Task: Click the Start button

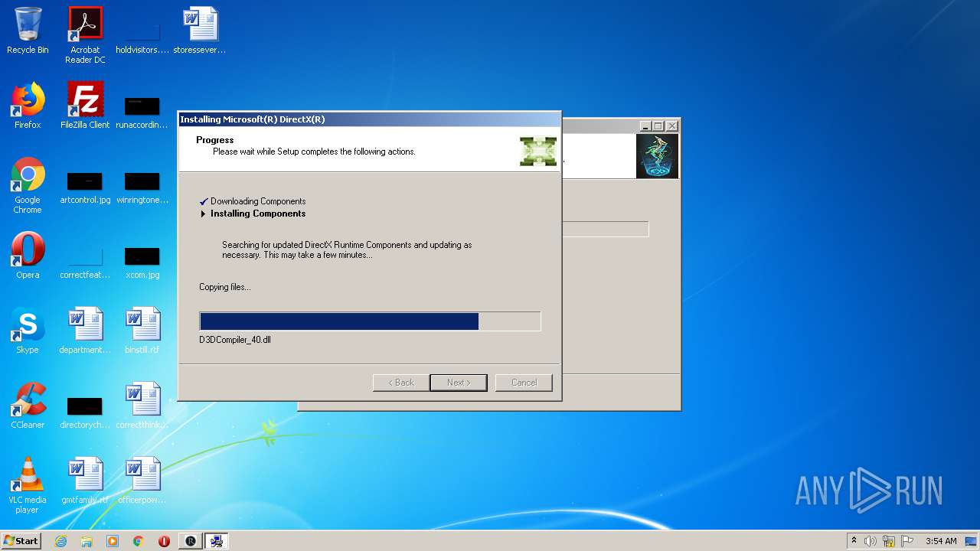Action: tap(21, 541)
